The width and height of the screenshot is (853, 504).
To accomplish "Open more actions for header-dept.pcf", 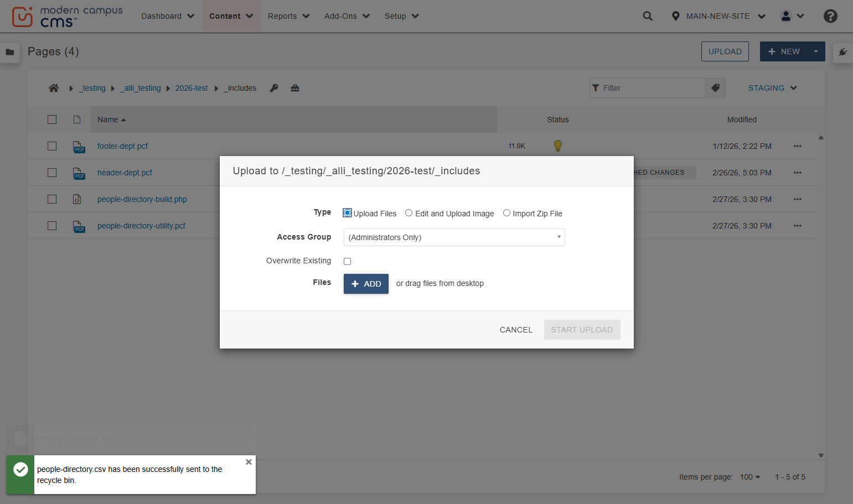I will click(798, 173).
